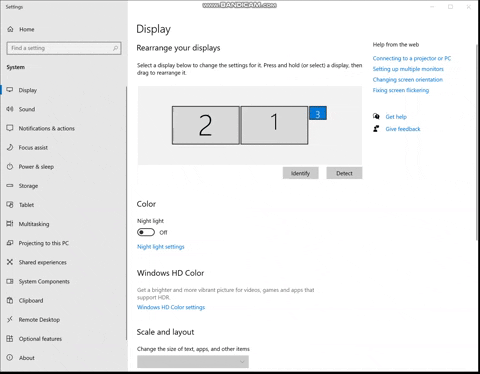This screenshot has height=374, width=480.
Task: Click the About info icon
Action: tap(10, 358)
